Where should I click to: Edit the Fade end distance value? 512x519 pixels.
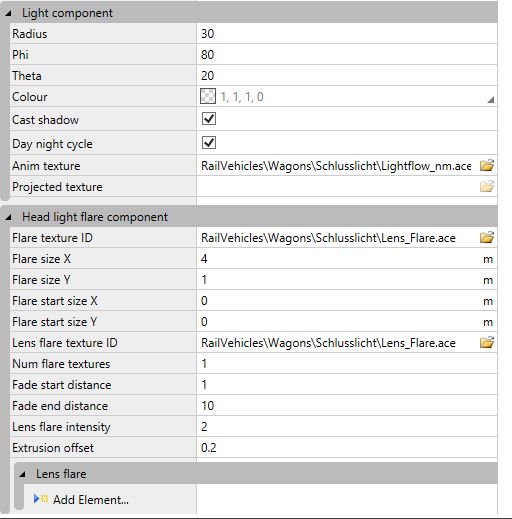[347, 405]
